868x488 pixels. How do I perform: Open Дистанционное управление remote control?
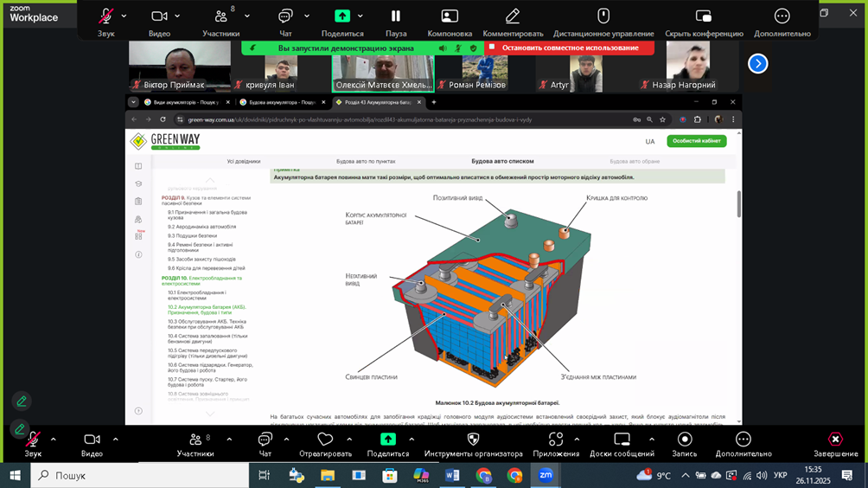tap(603, 16)
